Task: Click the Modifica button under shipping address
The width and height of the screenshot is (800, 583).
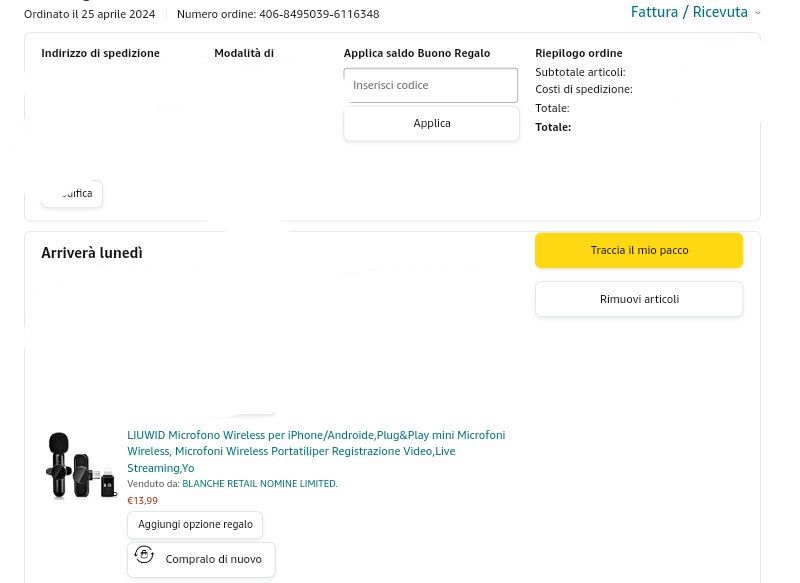Action: [72, 193]
